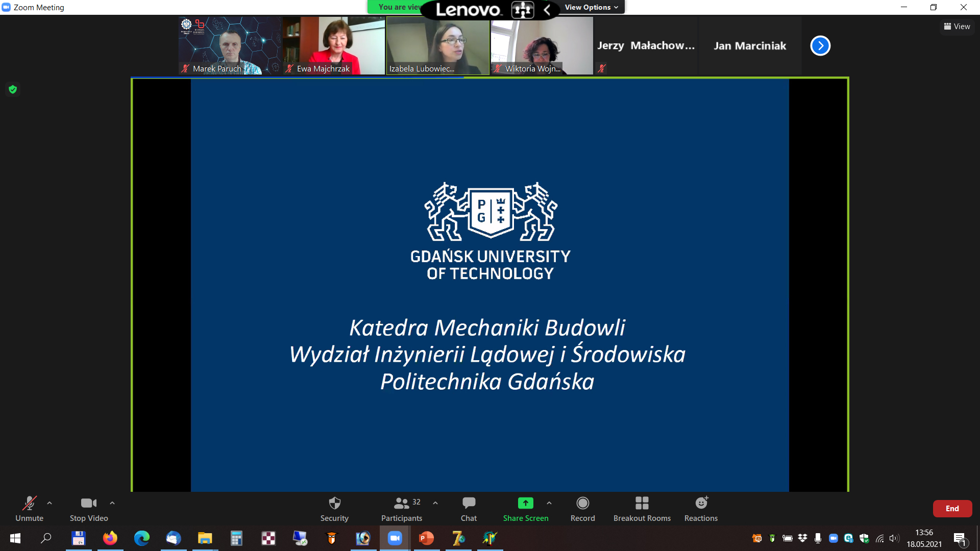Open Windows Security shield in tray
980x551 pixels.
864,538
